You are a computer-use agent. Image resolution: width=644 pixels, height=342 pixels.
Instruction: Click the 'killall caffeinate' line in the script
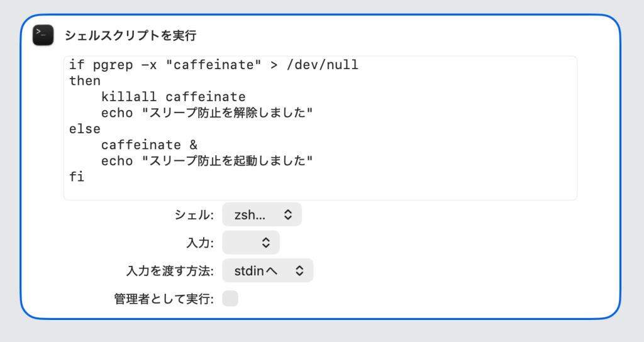[x=174, y=97]
